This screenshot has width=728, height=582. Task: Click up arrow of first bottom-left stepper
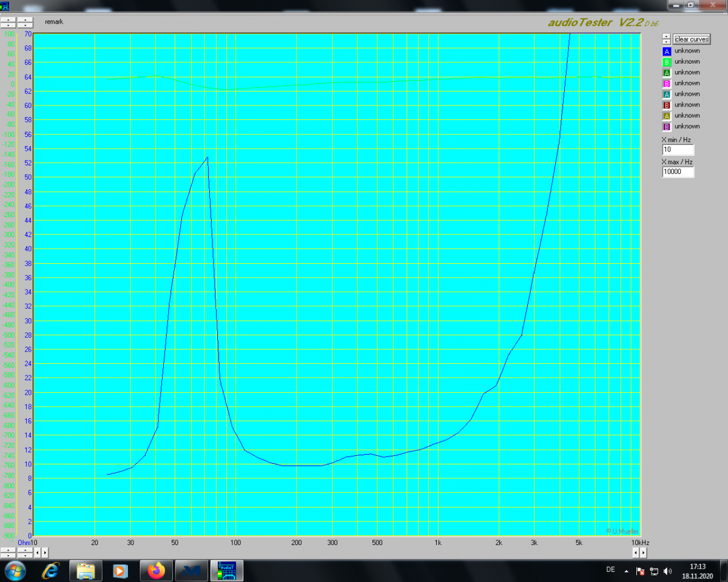coord(8,550)
